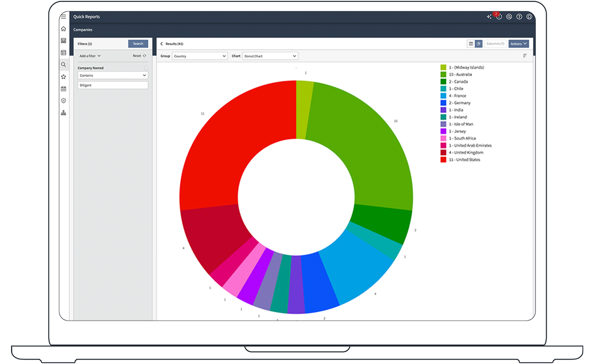Open the shield checkmark icon in the sidebar

pos(64,101)
